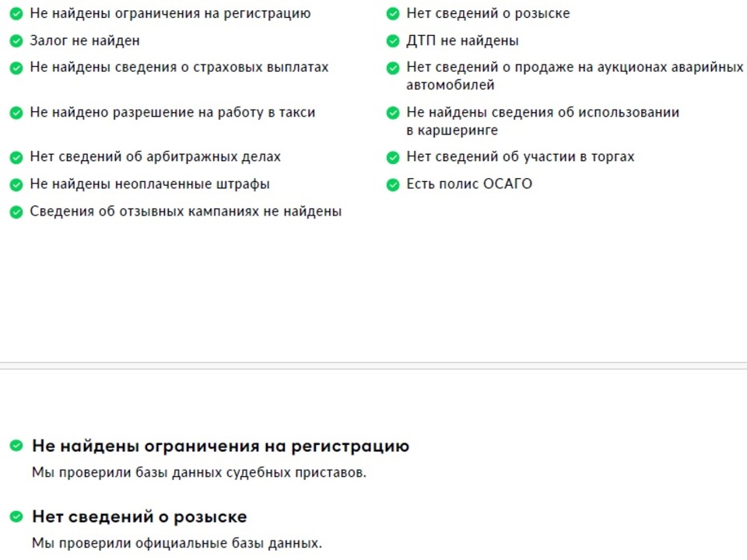Click check icon beside taxi permit item

pyautogui.click(x=16, y=113)
